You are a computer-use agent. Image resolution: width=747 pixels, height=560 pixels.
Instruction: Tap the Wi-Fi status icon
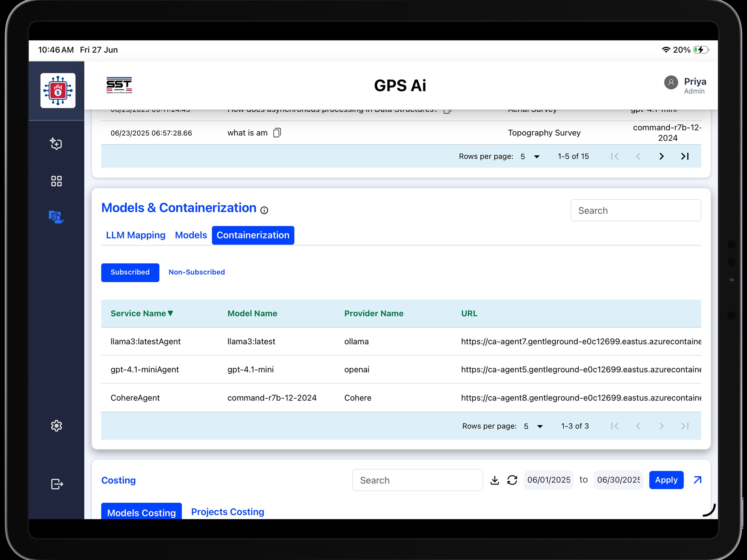click(666, 50)
